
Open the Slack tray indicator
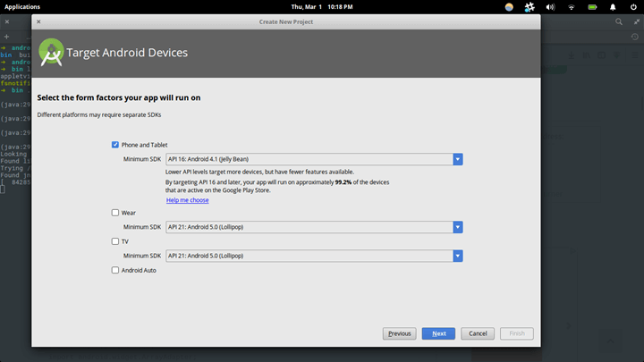[530, 6]
